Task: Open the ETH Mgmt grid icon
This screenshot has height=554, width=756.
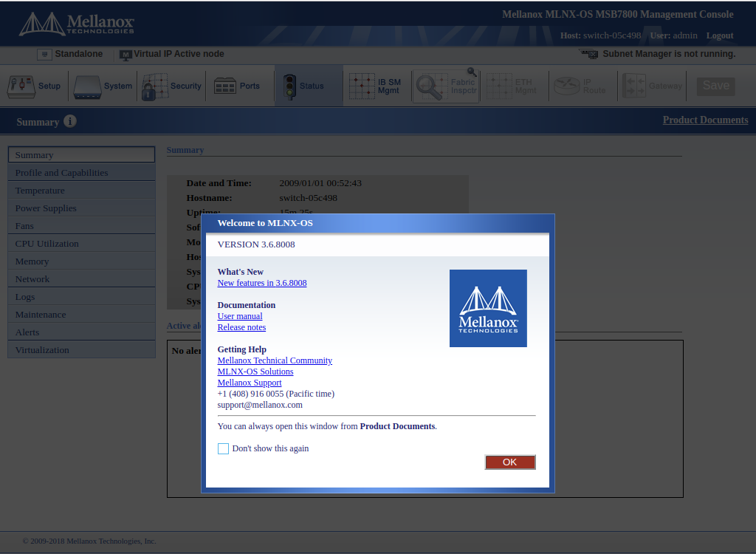Action: point(499,86)
